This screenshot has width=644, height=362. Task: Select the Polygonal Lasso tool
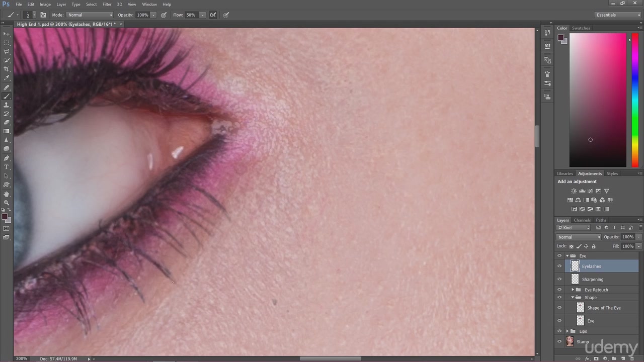7,52
